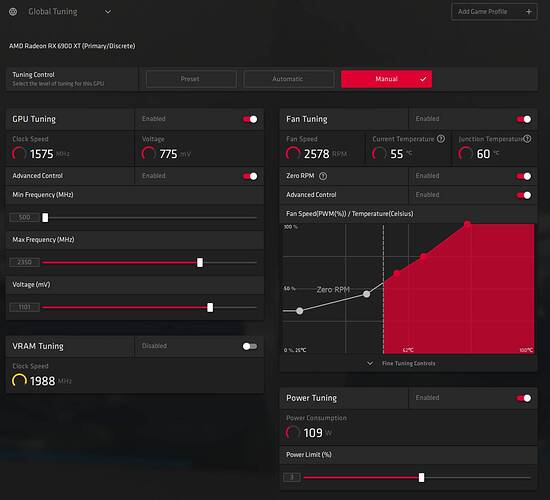The width and height of the screenshot is (550, 500).
Task: Click the 1988 MHz VRAM clock value
Action: click(43, 381)
